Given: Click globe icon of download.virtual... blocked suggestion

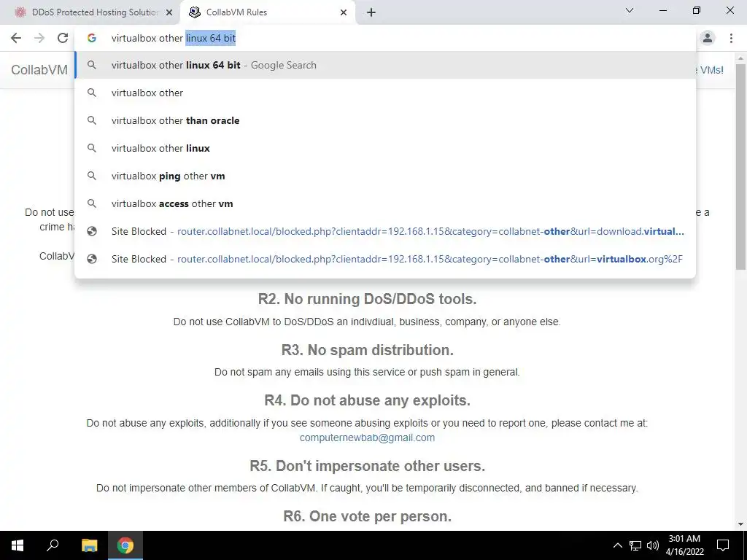Looking at the screenshot, I should pyautogui.click(x=92, y=231).
